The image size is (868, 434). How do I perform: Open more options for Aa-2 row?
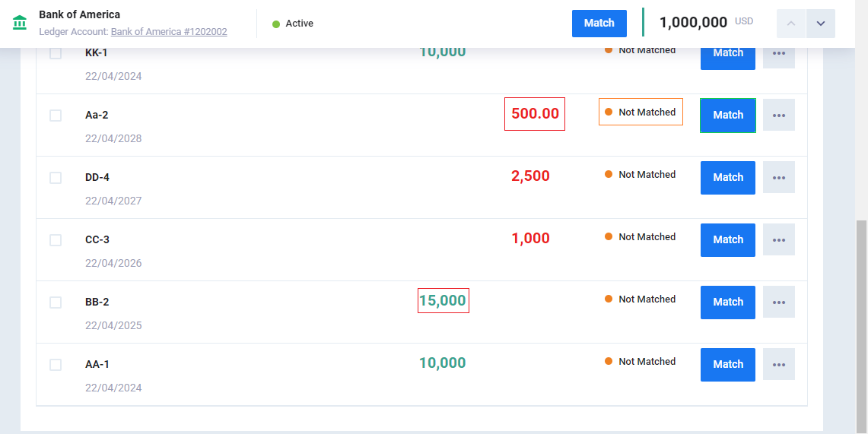pyautogui.click(x=778, y=116)
